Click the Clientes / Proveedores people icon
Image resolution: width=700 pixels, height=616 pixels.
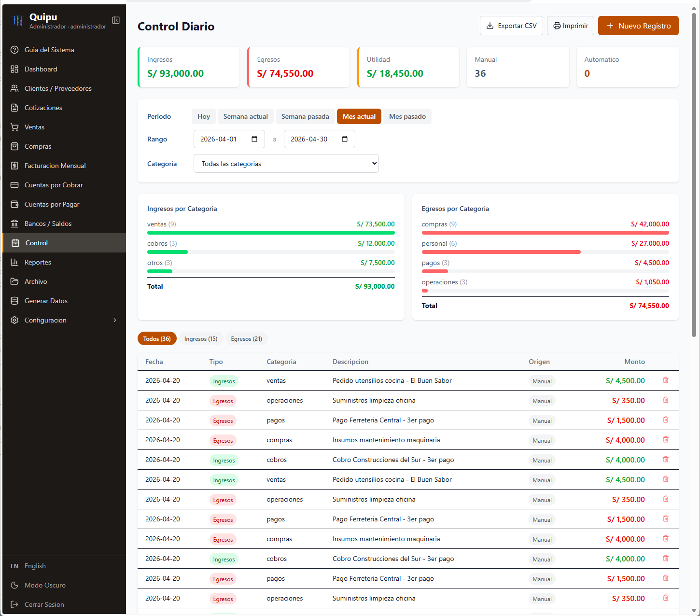tap(14, 88)
